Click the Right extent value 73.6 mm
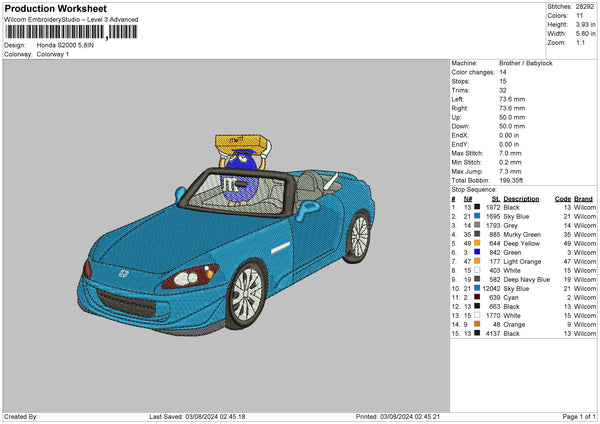The width and height of the screenshot is (600, 424). coord(512,108)
